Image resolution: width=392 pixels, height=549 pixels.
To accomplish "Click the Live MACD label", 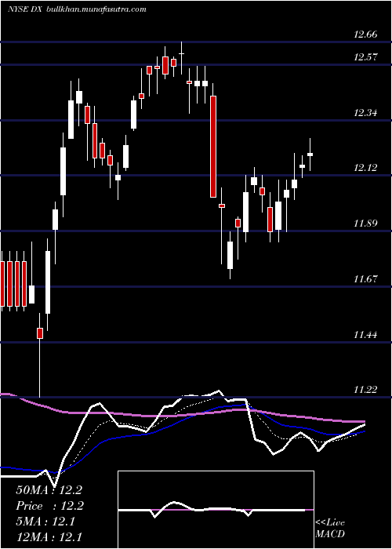I will pos(330,529).
